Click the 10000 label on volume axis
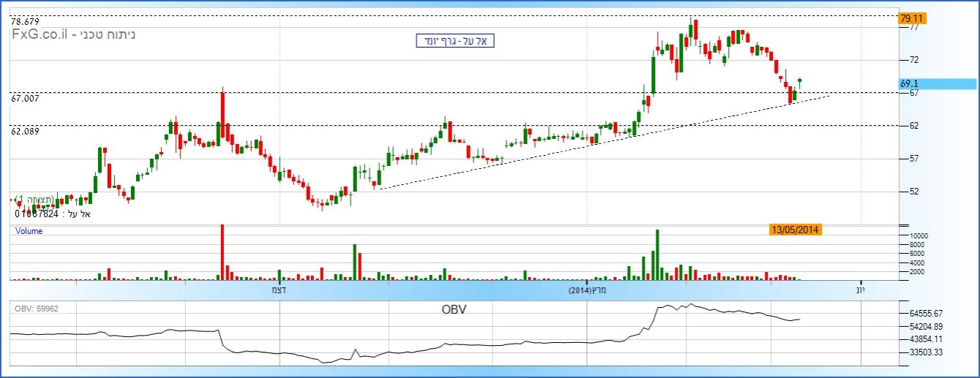The height and width of the screenshot is (378, 980). click(919, 236)
